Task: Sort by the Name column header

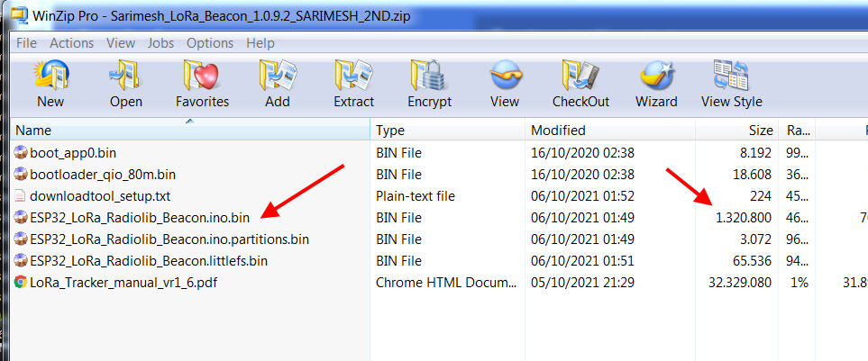Action: click(190, 131)
